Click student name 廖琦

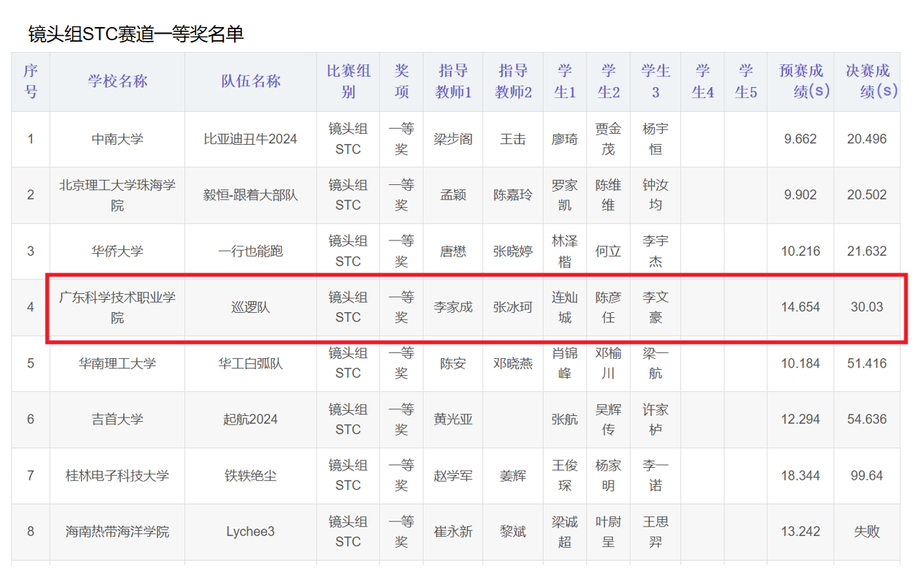(x=565, y=139)
